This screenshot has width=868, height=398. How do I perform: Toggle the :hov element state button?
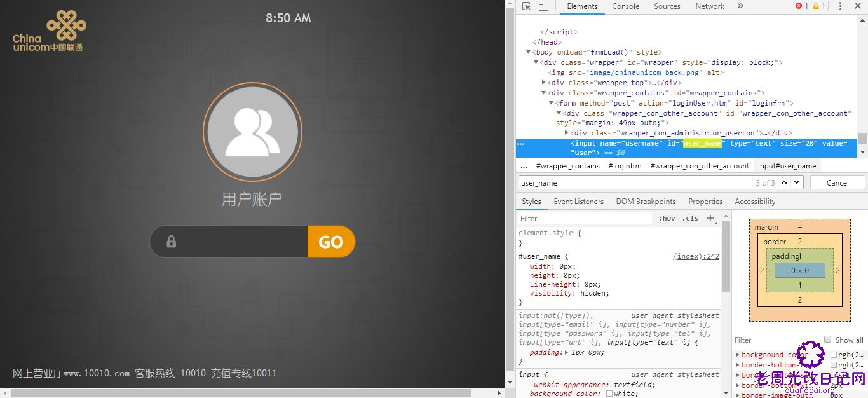pyautogui.click(x=667, y=218)
